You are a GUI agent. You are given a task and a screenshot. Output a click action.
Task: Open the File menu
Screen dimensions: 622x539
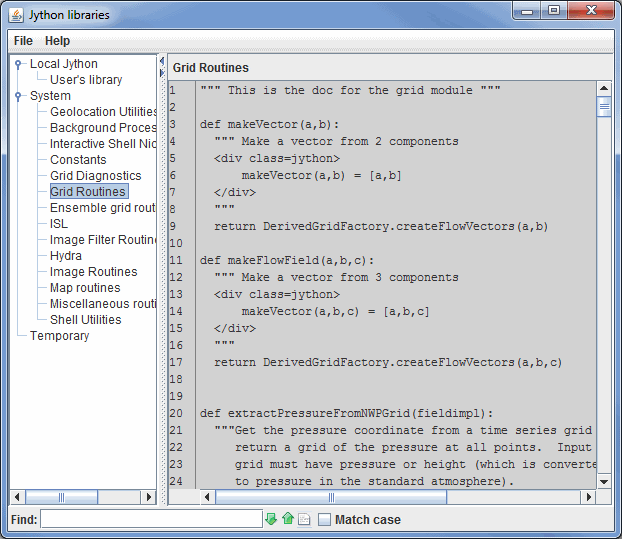tap(23, 41)
